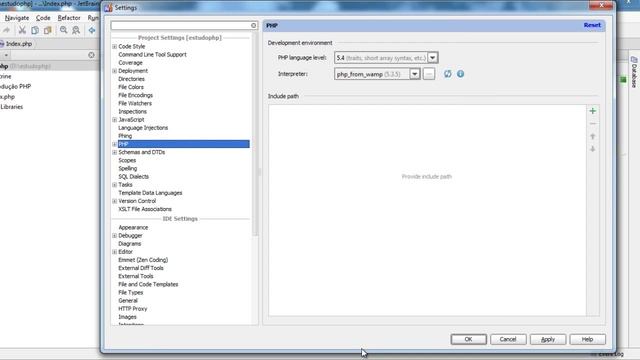Image resolution: width=640 pixels, height=360 pixels.
Task: Open the interpreter info icon
Action: [460, 74]
